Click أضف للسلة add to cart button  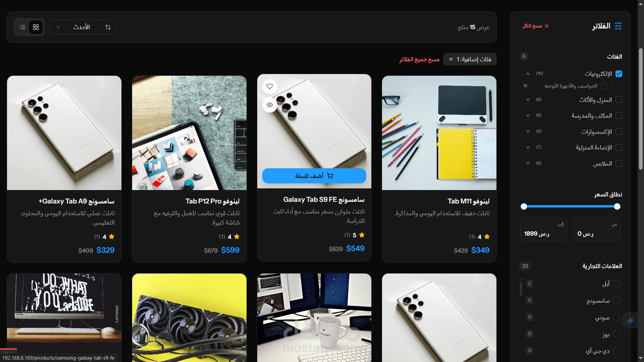click(314, 176)
